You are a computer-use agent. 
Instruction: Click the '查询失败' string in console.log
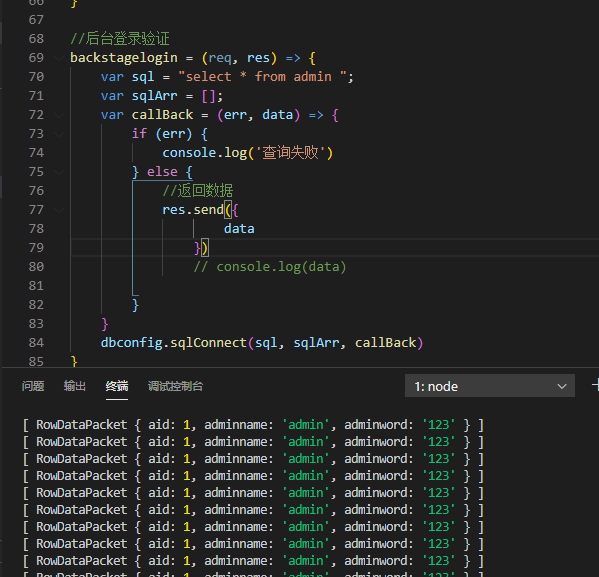click(x=290, y=153)
